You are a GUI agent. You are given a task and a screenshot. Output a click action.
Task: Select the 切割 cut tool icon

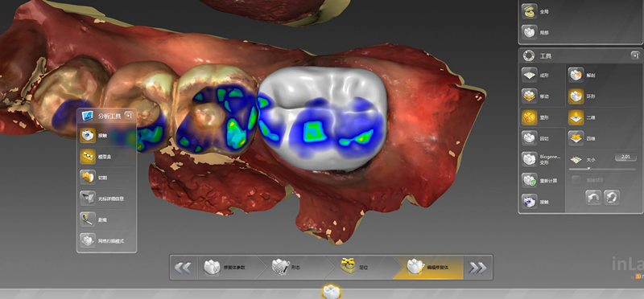click(x=88, y=178)
